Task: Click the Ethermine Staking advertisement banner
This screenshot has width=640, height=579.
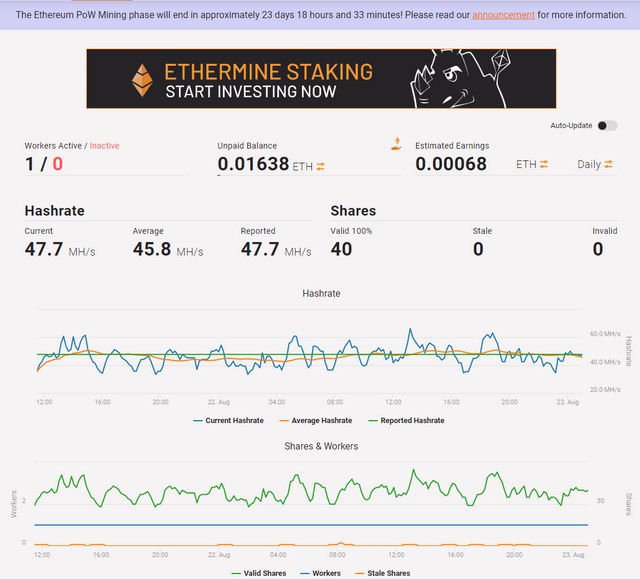Action: click(x=321, y=78)
